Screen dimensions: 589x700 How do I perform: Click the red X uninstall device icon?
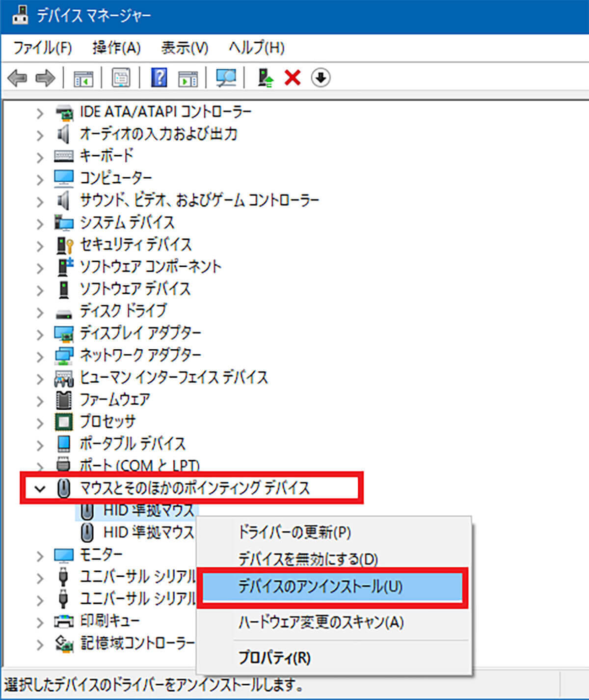pyautogui.click(x=293, y=78)
